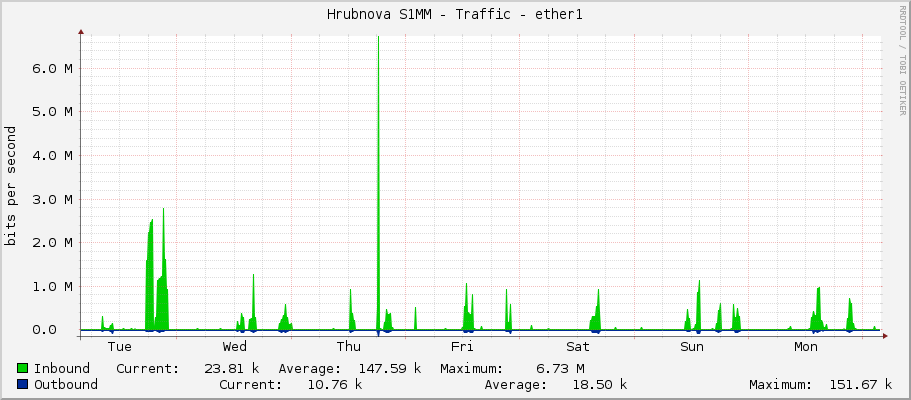Click the 'Sun' x-axis label
Viewport: 911px width, 400px height.
pyautogui.click(x=691, y=347)
